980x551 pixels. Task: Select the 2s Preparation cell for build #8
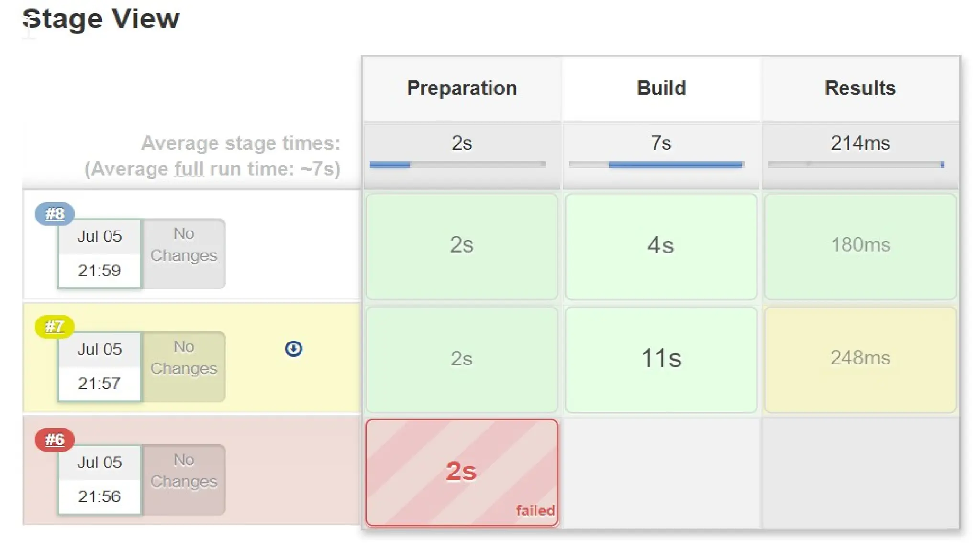click(x=461, y=246)
